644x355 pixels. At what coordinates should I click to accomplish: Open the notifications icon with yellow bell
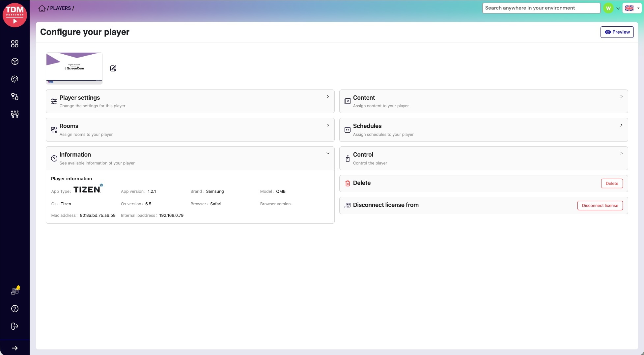15,290
